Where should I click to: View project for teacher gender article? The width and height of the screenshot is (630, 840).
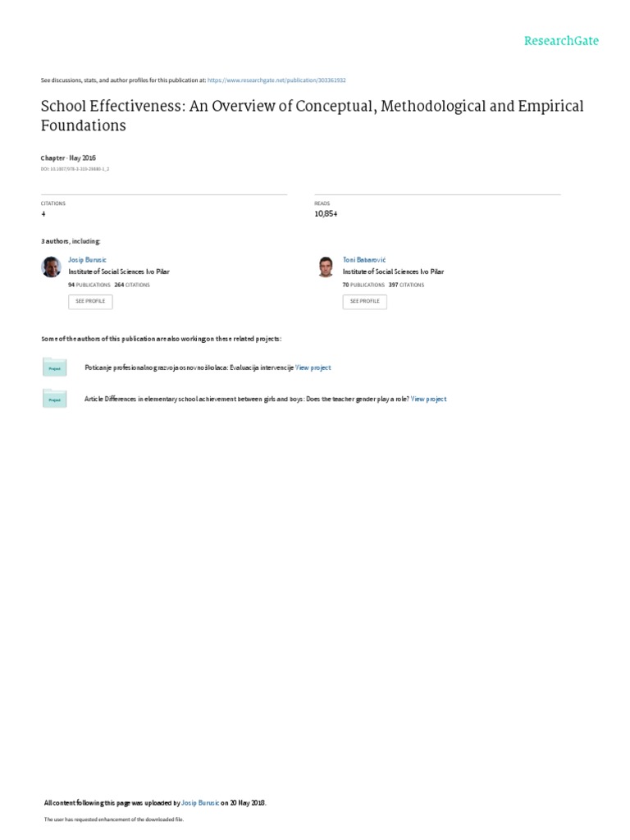[428, 399]
